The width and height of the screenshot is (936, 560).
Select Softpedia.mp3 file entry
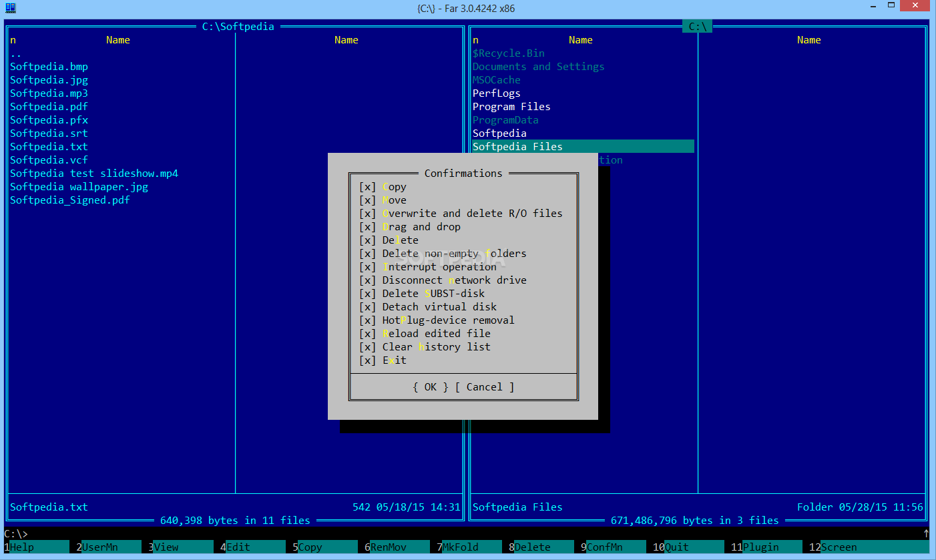tap(49, 93)
